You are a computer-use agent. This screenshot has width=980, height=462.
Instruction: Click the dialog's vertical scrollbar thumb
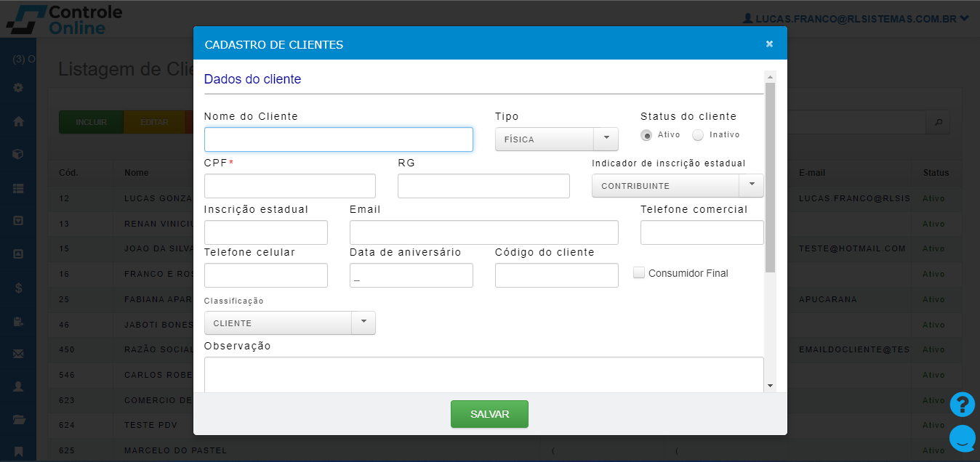[770, 177]
